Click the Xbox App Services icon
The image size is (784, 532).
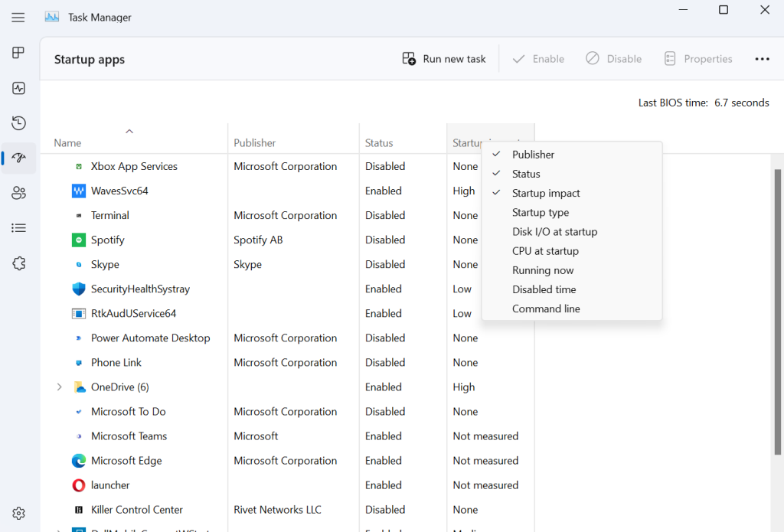click(79, 167)
